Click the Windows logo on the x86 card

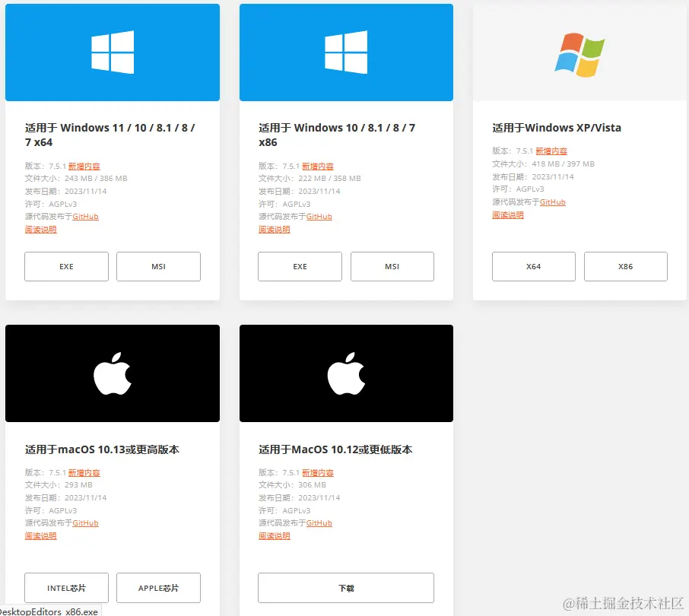click(346, 52)
